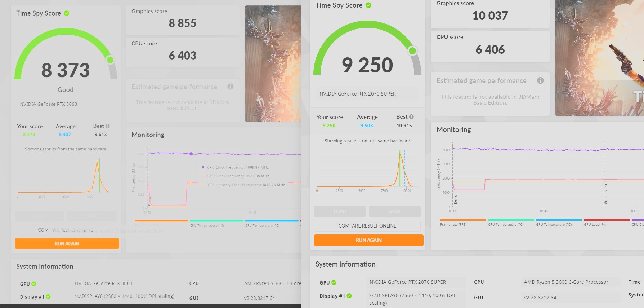Click the Average value 9 503

[x=367, y=126]
